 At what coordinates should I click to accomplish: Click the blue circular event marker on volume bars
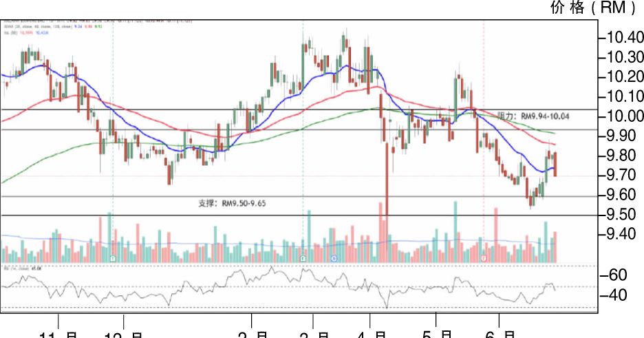[x=334, y=258]
